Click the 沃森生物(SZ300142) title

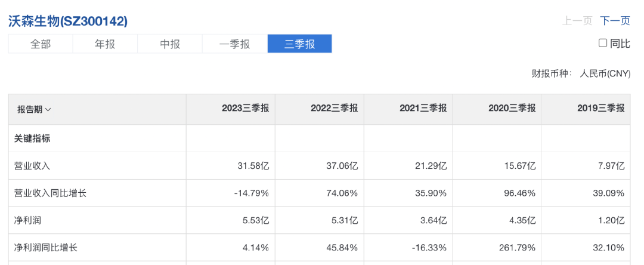68,21
